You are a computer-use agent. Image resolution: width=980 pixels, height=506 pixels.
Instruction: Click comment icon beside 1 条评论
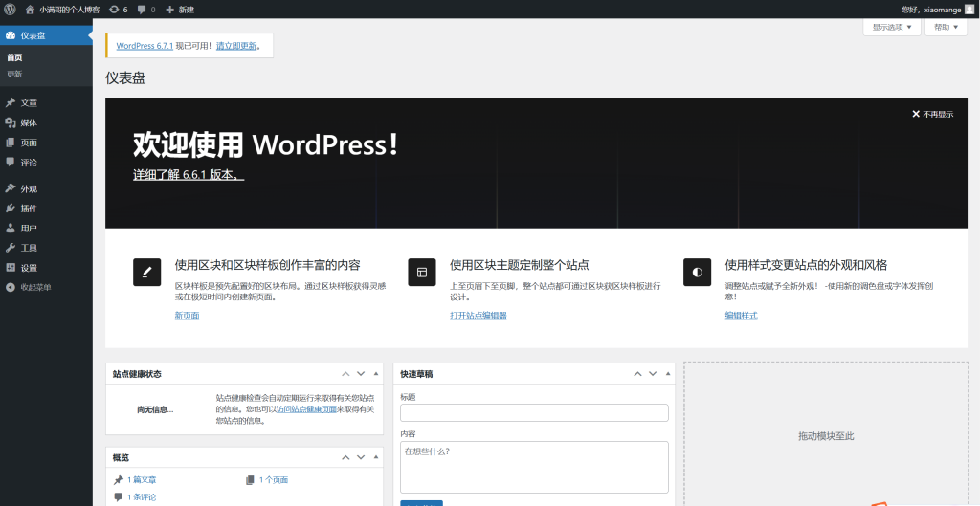tap(118, 496)
